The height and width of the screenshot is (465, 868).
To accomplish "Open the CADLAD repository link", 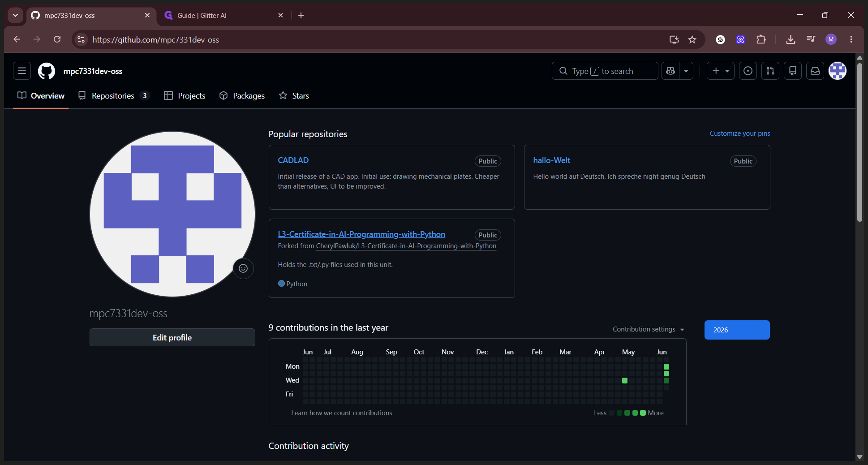I will click(x=293, y=160).
